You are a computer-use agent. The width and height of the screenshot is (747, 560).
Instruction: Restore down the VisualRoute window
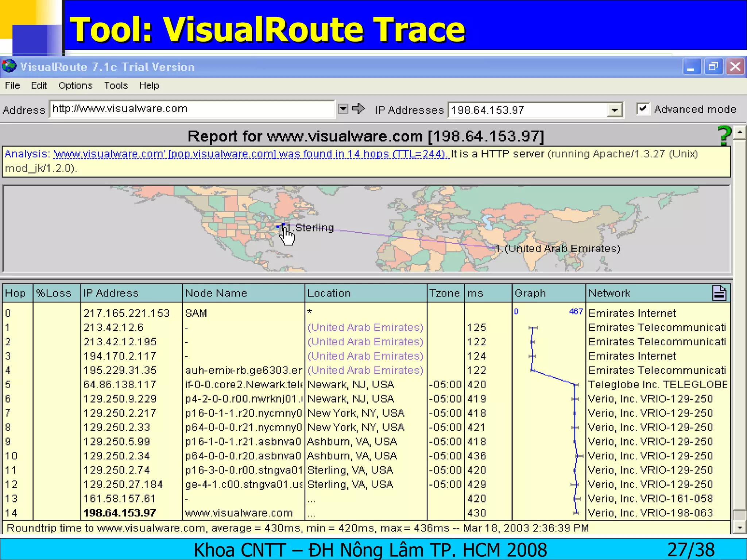713,67
